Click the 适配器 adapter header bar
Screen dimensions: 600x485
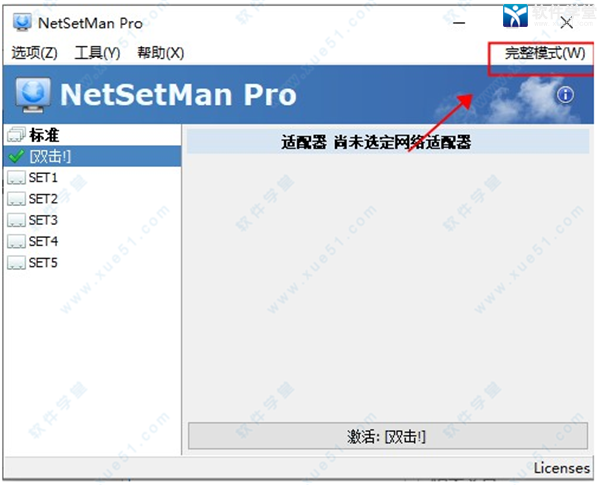click(x=388, y=142)
